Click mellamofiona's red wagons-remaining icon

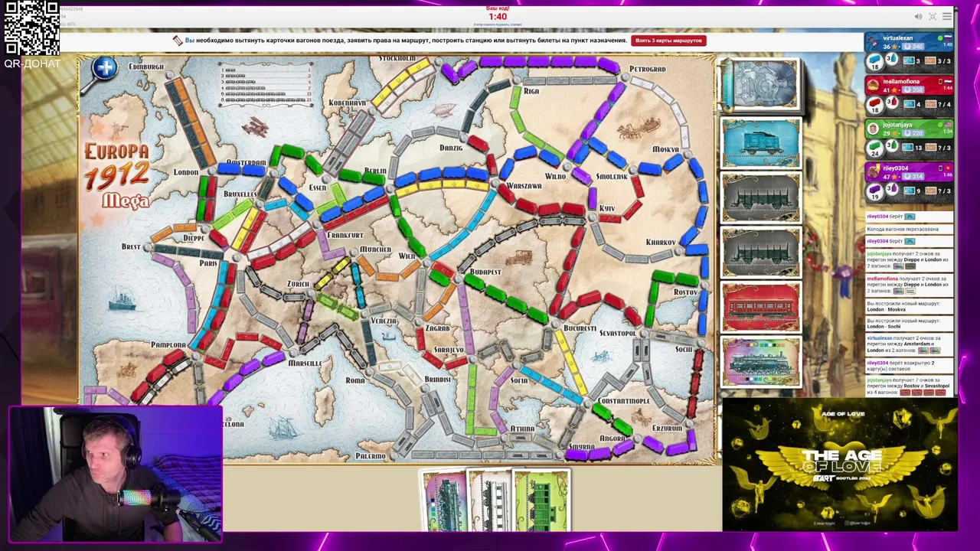[874, 104]
